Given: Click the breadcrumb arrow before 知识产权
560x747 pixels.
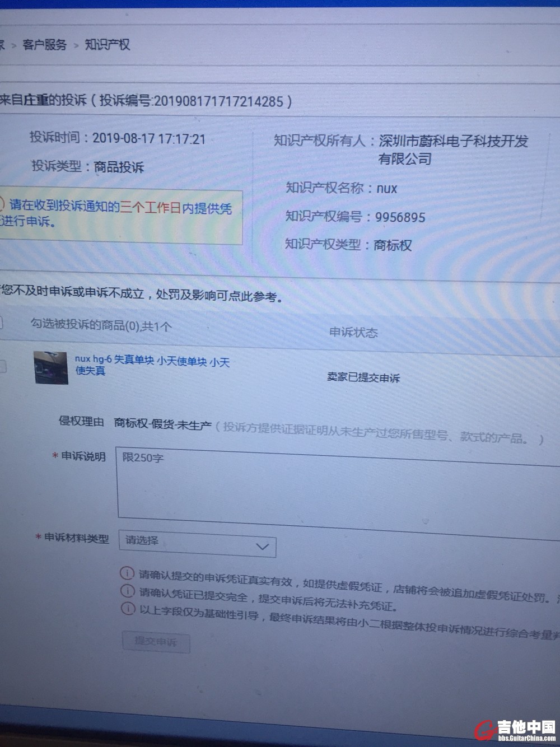Looking at the screenshot, I should [76, 45].
